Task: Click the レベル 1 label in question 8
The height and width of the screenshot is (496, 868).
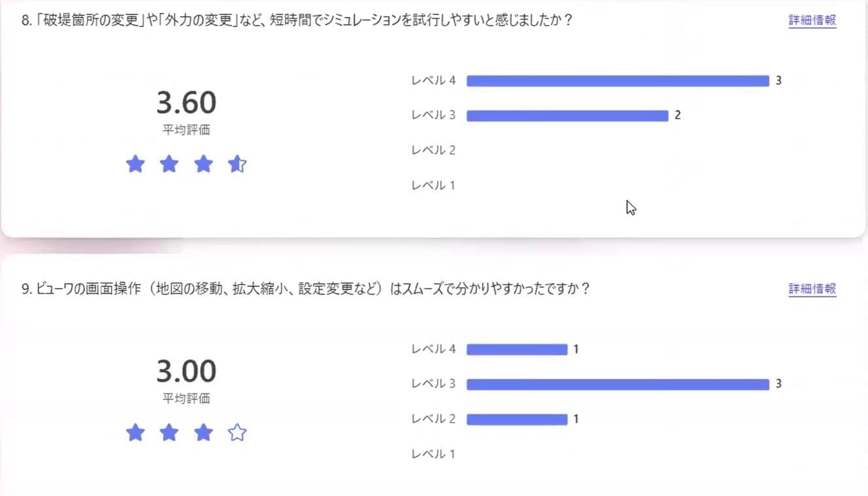Action: (433, 186)
